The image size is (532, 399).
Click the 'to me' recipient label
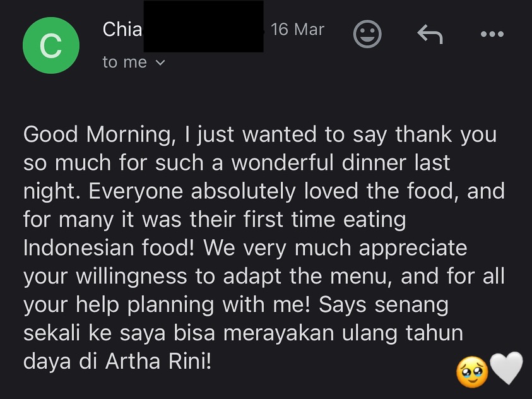coord(124,62)
